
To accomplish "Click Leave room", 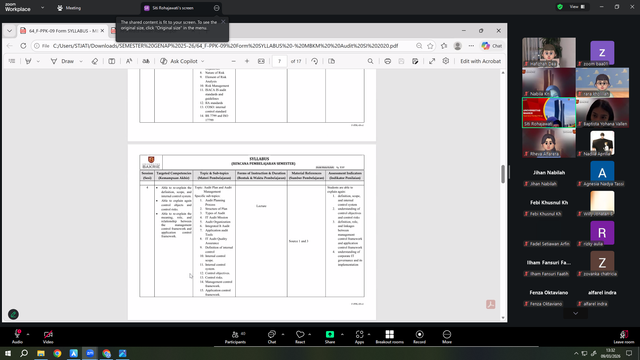I will [x=624, y=337].
